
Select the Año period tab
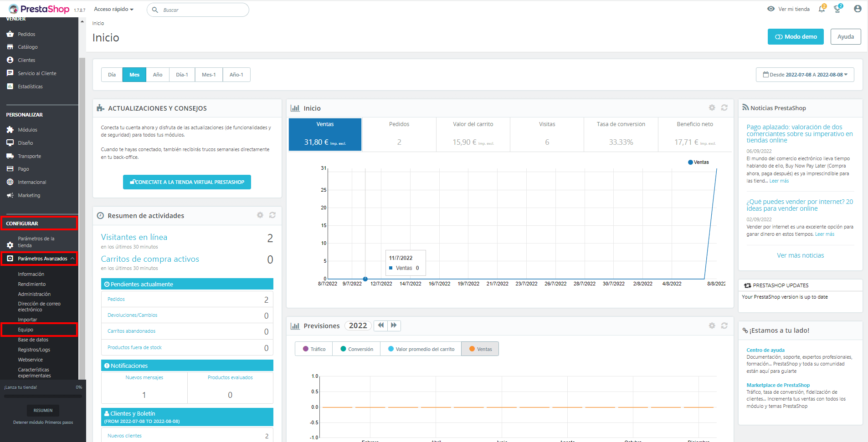158,75
